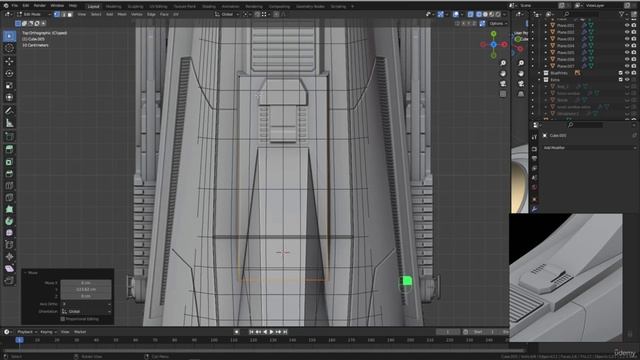Play the timeline animation

point(271,332)
